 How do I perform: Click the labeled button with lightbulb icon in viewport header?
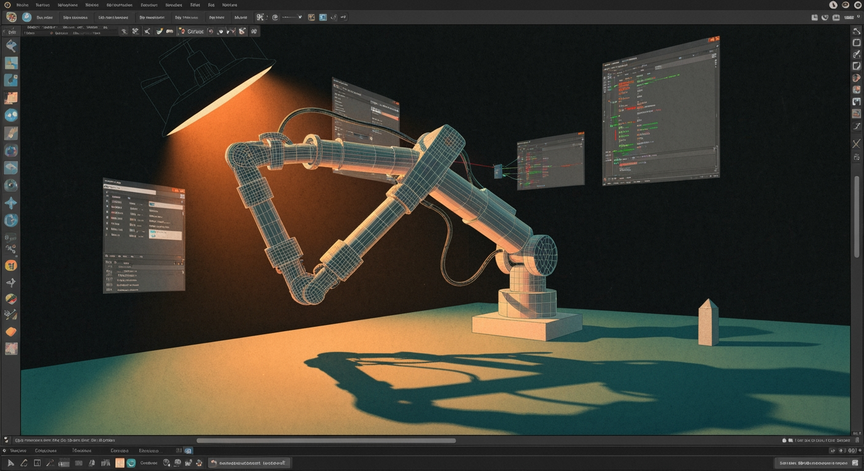click(x=191, y=31)
